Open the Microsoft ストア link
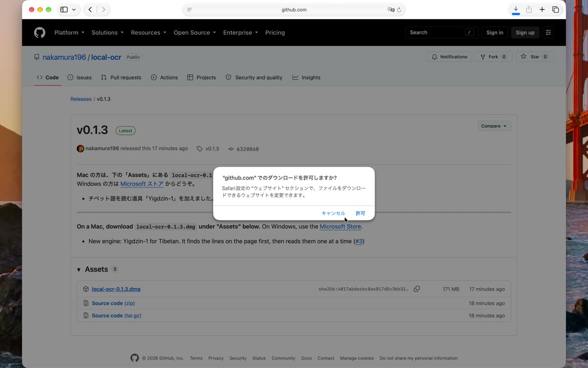Image resolution: width=588 pixels, height=368 pixels. click(142, 184)
